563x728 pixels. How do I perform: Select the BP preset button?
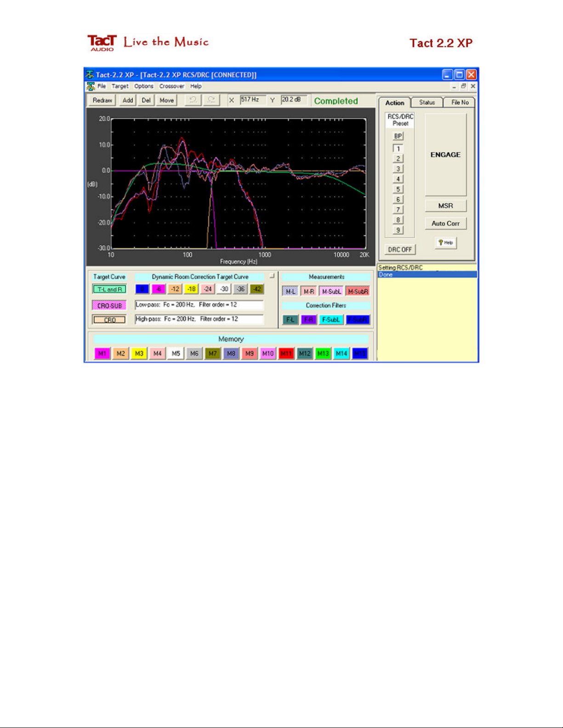point(398,136)
